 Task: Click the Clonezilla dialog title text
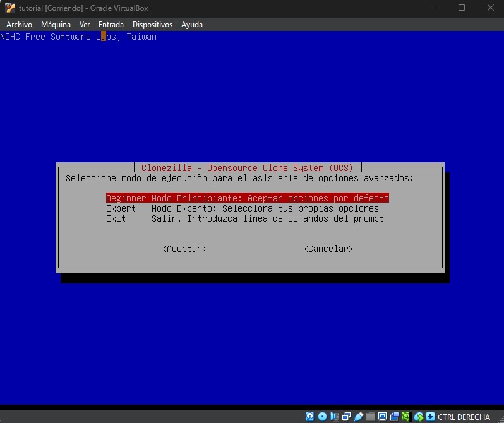coord(247,168)
